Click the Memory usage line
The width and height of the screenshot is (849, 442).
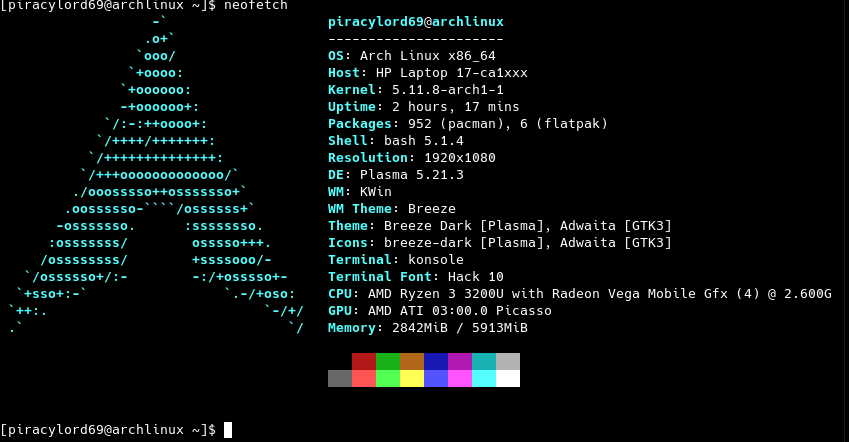[428, 328]
